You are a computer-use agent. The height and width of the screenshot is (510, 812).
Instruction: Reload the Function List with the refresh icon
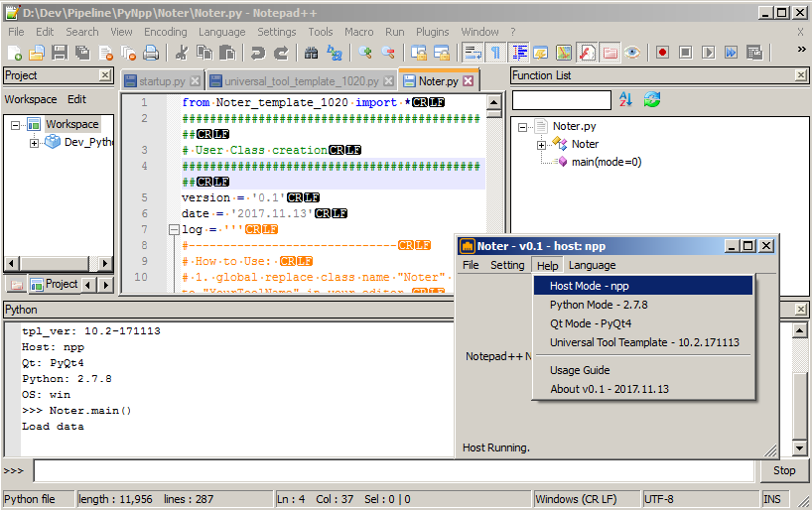point(652,99)
